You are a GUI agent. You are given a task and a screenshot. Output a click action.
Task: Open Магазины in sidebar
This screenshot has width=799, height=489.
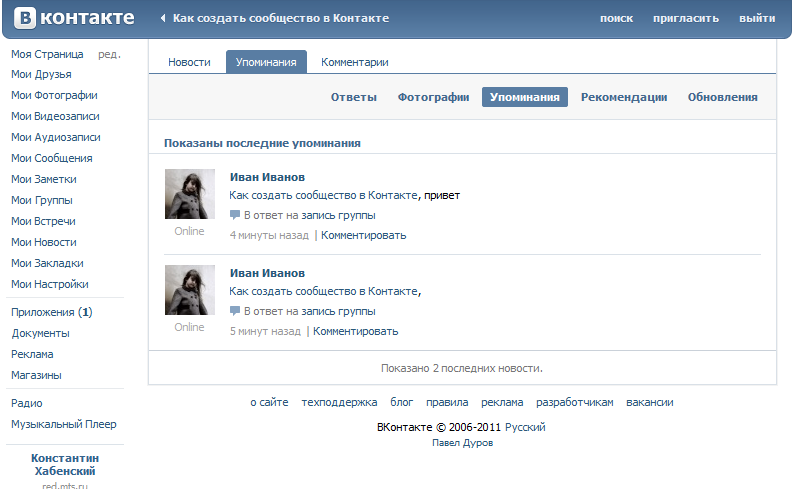point(36,375)
